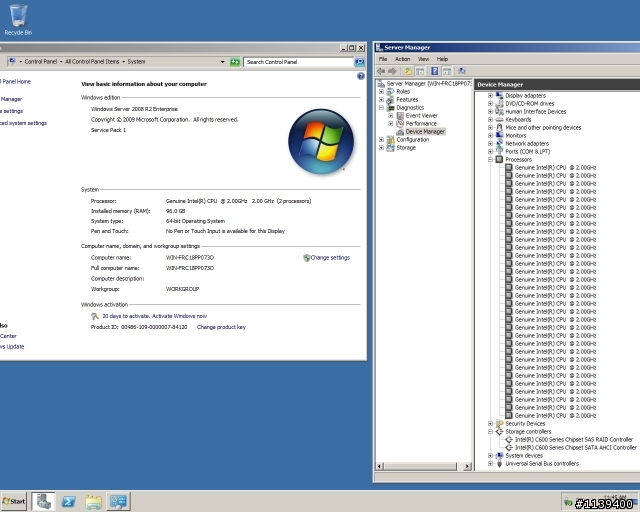Select the Device Manager tree node

pos(425,131)
